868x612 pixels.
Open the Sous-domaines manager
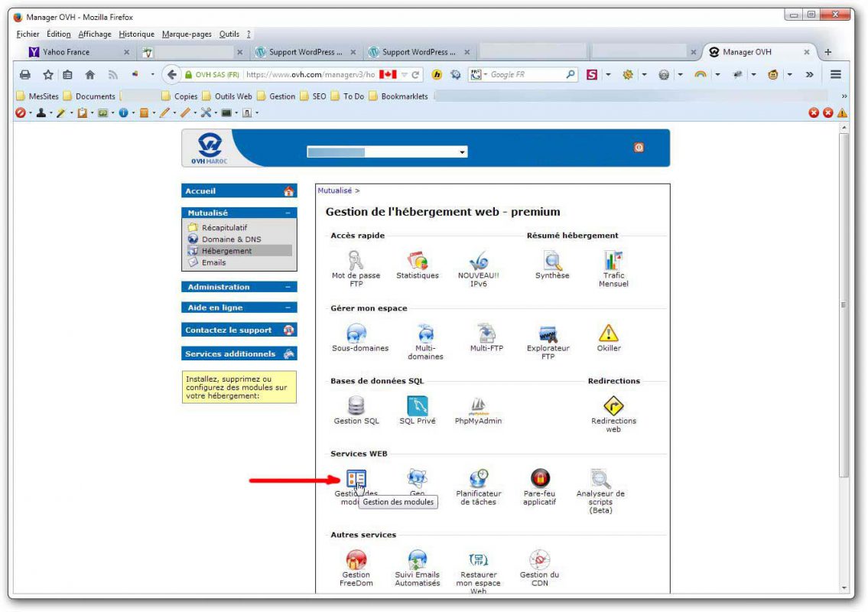point(356,334)
